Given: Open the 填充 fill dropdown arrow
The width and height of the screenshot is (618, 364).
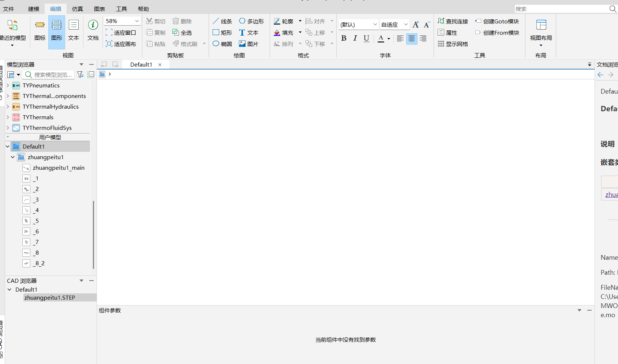Looking at the screenshot, I should (300, 33).
